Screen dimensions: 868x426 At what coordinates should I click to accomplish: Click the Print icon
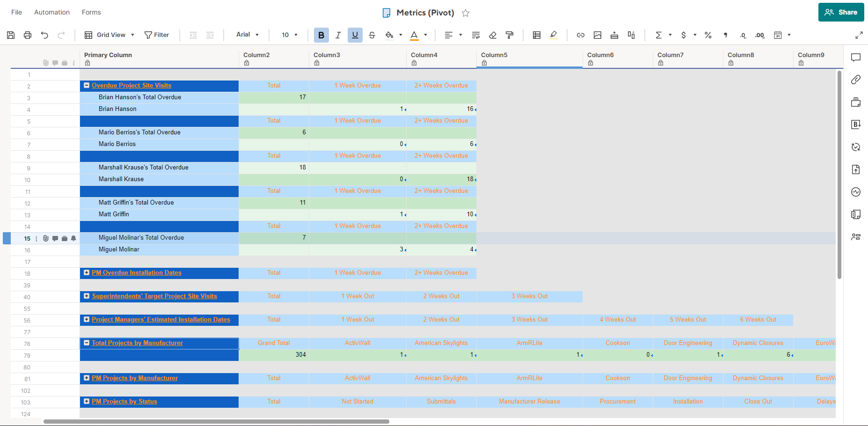(x=28, y=35)
